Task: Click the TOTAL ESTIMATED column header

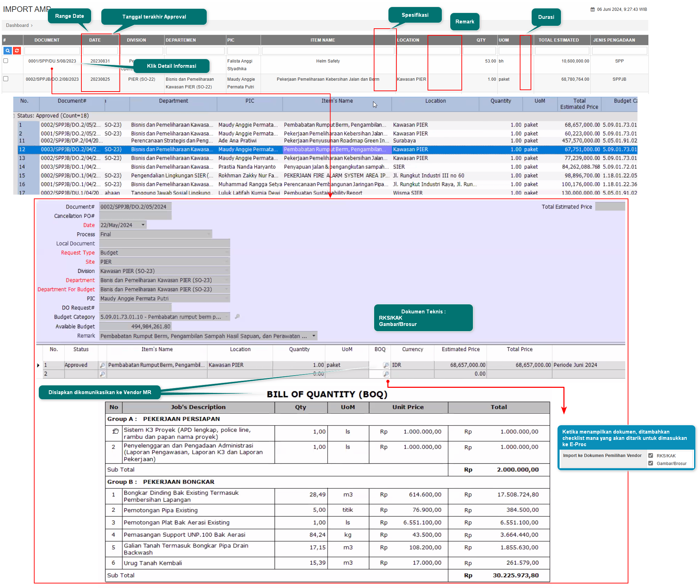Action: [558, 40]
